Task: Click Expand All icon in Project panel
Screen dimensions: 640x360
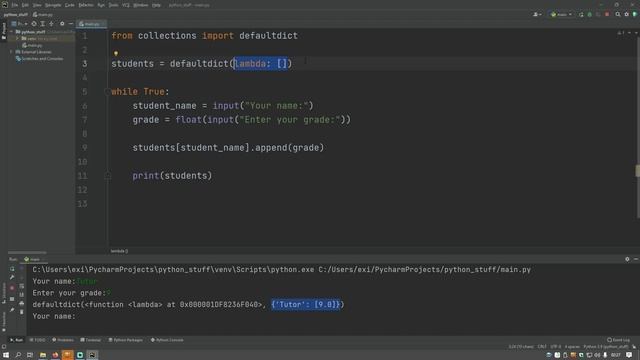Action: 42,24
